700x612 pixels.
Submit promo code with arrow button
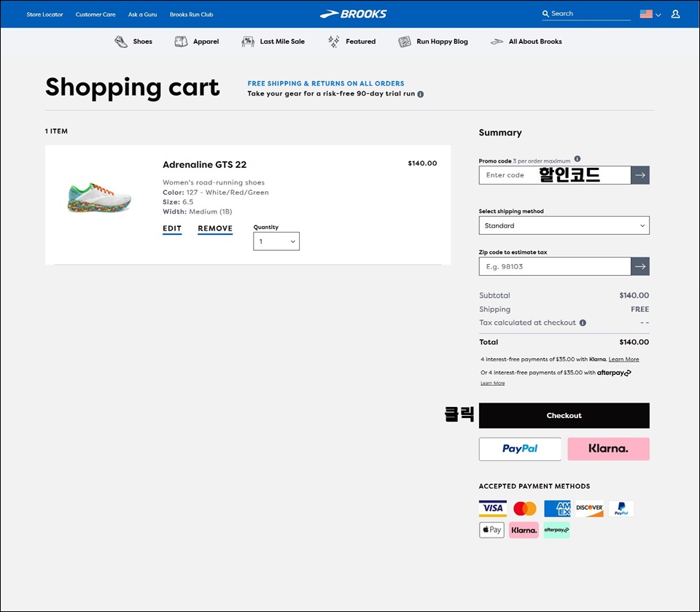click(x=640, y=175)
